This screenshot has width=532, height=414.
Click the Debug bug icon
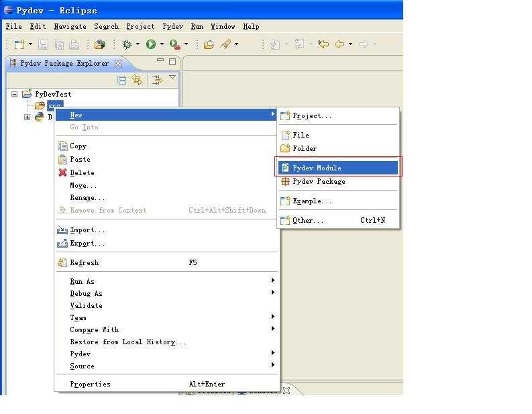127,44
